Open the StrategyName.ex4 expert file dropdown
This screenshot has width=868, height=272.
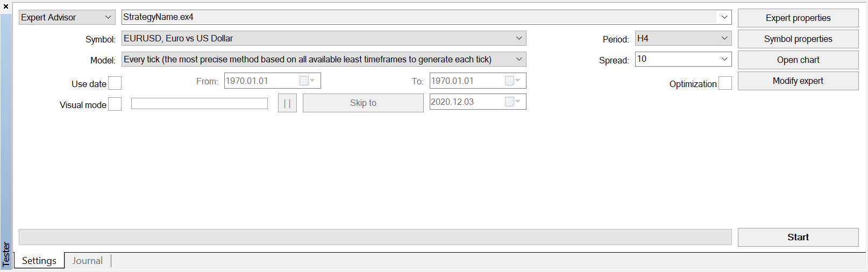[x=426, y=17]
